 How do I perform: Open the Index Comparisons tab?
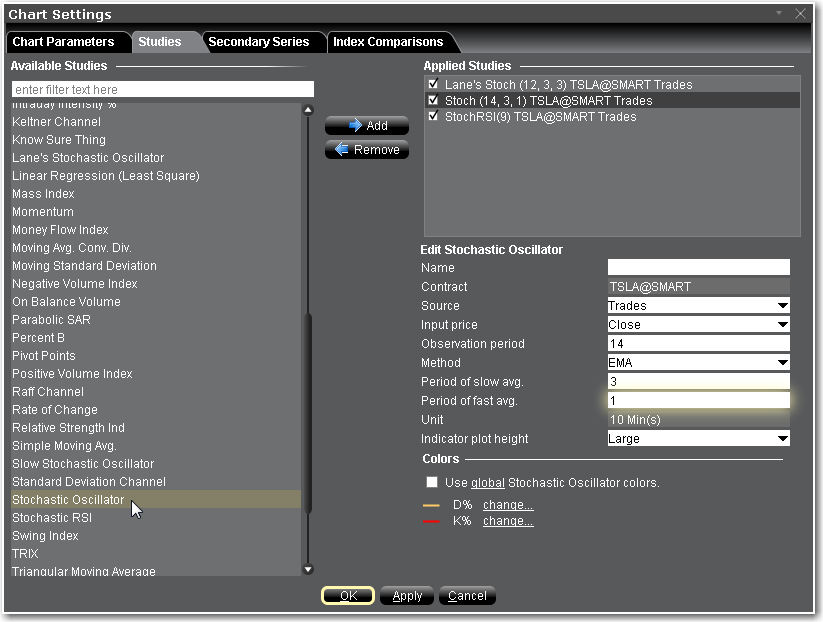(388, 42)
